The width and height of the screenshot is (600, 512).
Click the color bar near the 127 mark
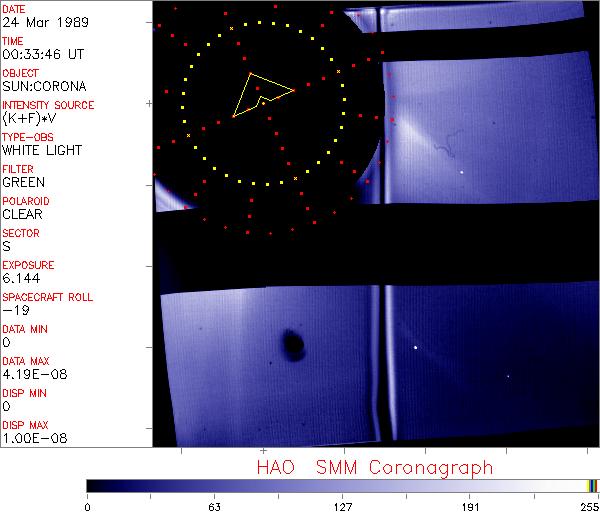342,485
